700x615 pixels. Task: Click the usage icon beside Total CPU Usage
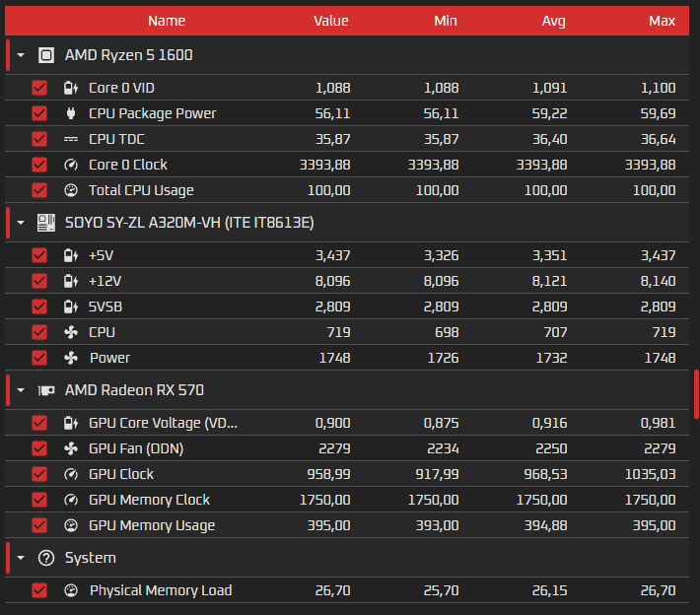[x=71, y=190]
